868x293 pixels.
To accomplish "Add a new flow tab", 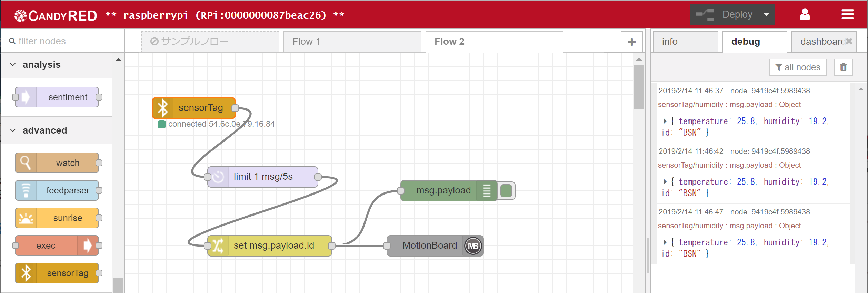I will [x=631, y=42].
